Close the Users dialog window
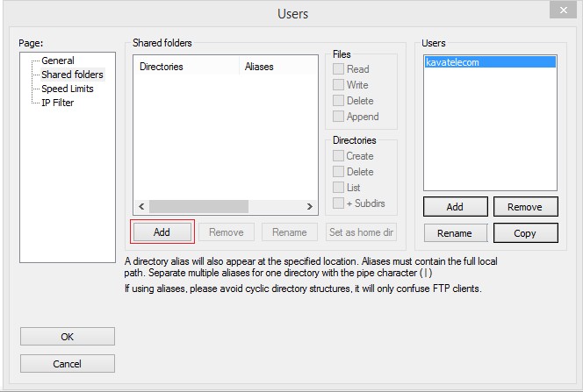Screen dimensions: 583x392 pyautogui.click(x=562, y=11)
